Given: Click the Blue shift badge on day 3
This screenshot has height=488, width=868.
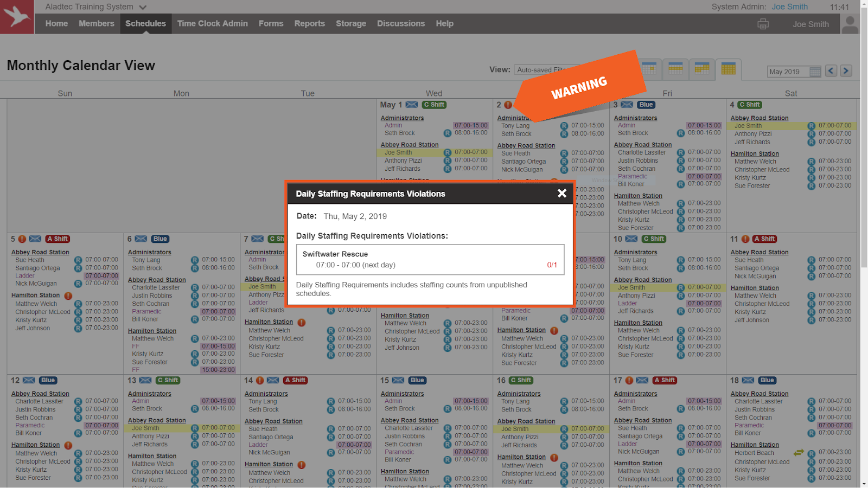Looking at the screenshot, I should tap(646, 105).
